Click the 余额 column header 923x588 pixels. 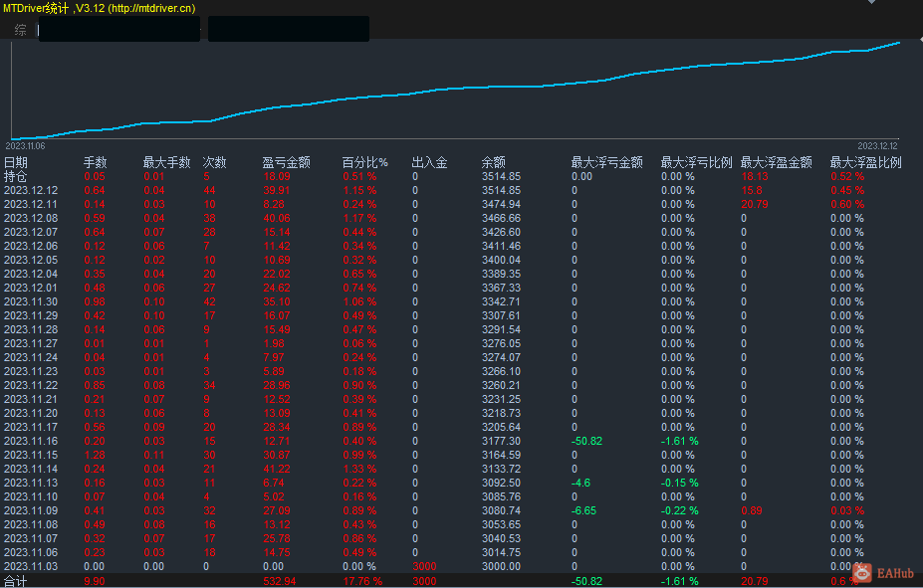click(x=493, y=162)
